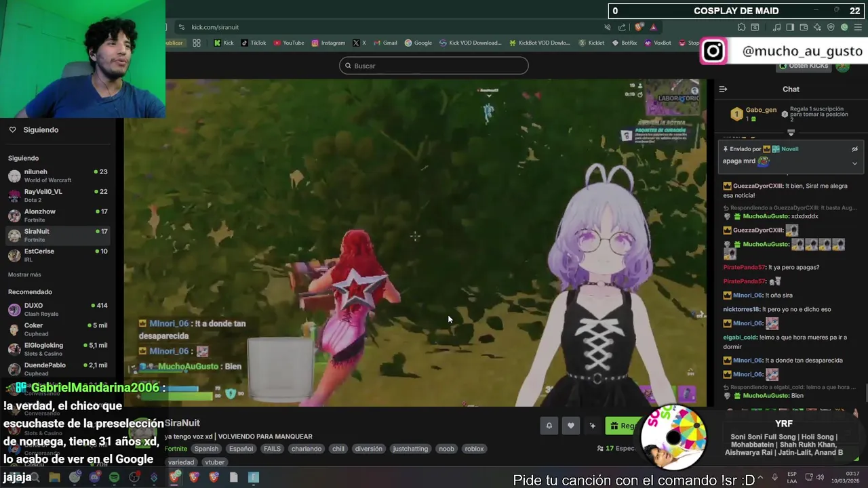Open the VoxBot bookmark

[x=658, y=43]
